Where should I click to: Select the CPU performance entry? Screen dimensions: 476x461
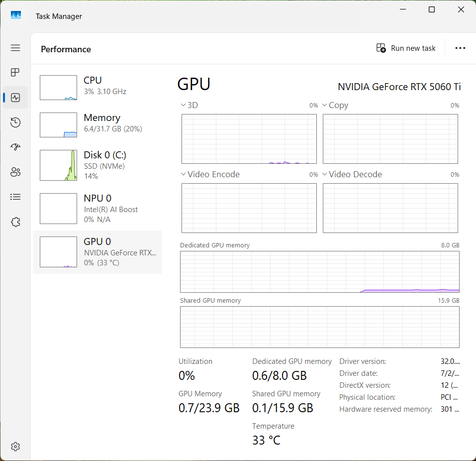click(x=97, y=88)
